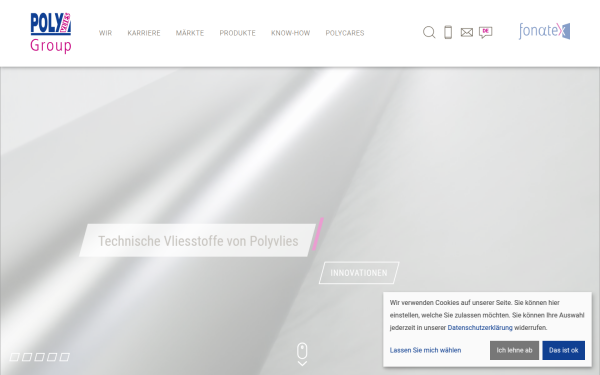The height and width of the screenshot is (375, 600).
Task: Open the MÄRKTE menu
Action: coord(190,33)
